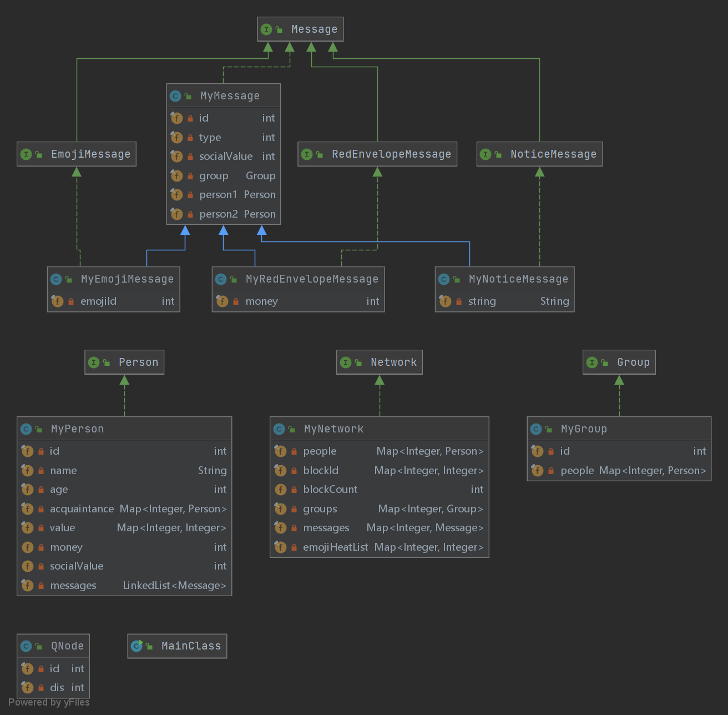Screen dimensions: 728x715
Task: Select the MyRedEnvelopeMessage class title
Action: 312,279
